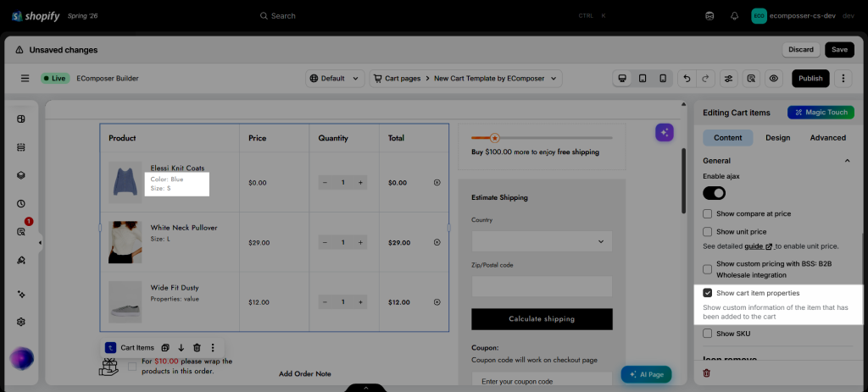Screen dimensions: 868x392
Task: Delete Cart Items using trash icon
Action: pyautogui.click(x=197, y=348)
